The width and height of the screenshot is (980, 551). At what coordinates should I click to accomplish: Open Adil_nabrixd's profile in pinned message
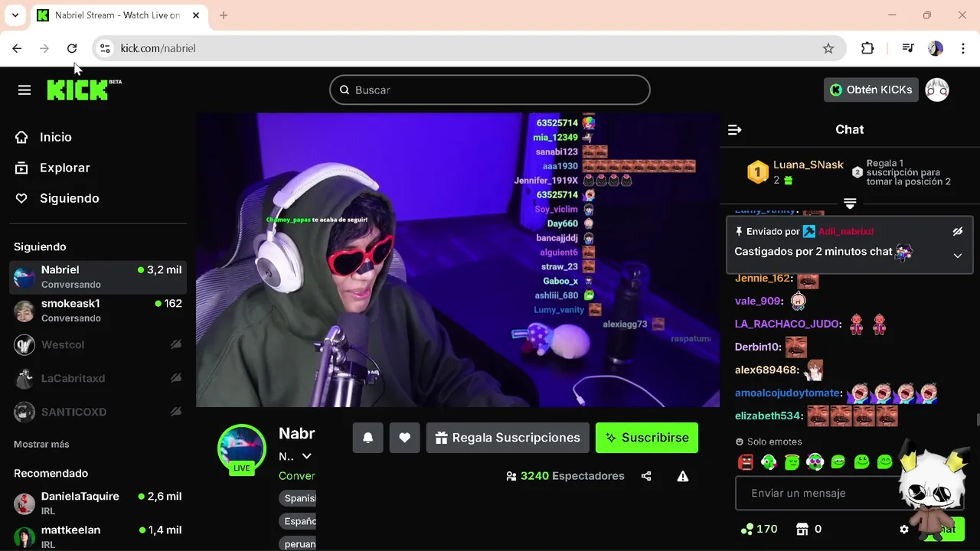(846, 231)
